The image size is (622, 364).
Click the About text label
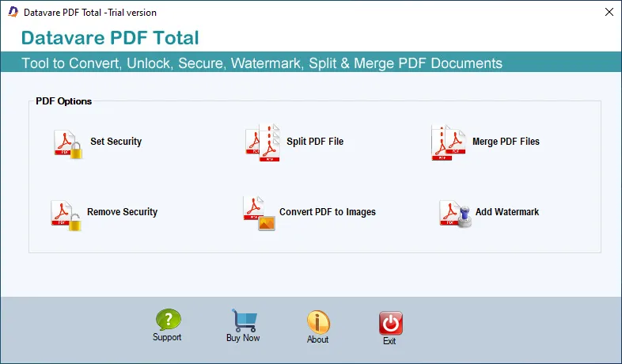[x=318, y=339]
